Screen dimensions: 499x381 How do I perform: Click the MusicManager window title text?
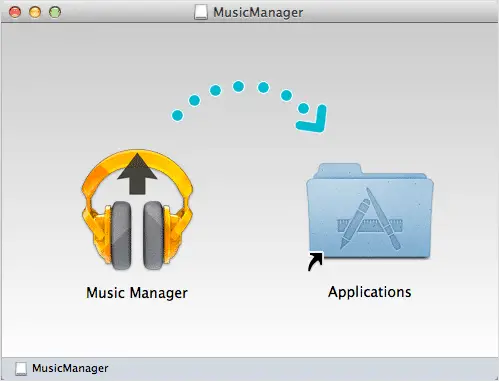point(258,12)
